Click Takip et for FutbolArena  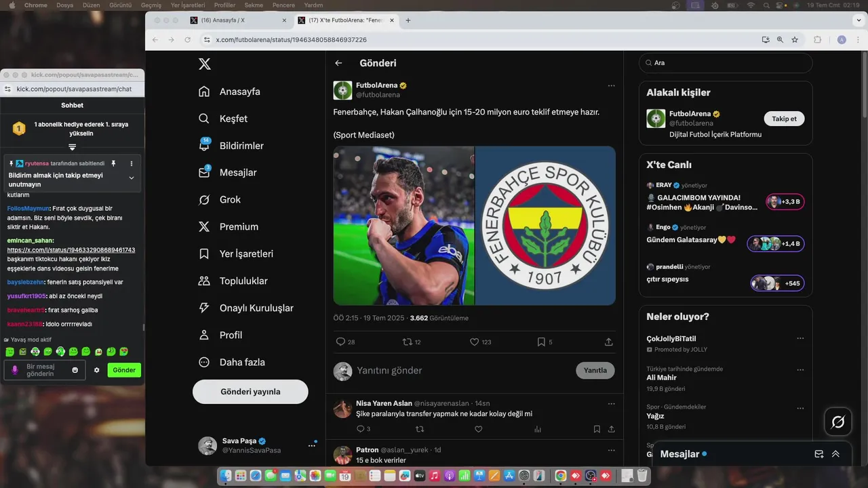pyautogui.click(x=784, y=119)
